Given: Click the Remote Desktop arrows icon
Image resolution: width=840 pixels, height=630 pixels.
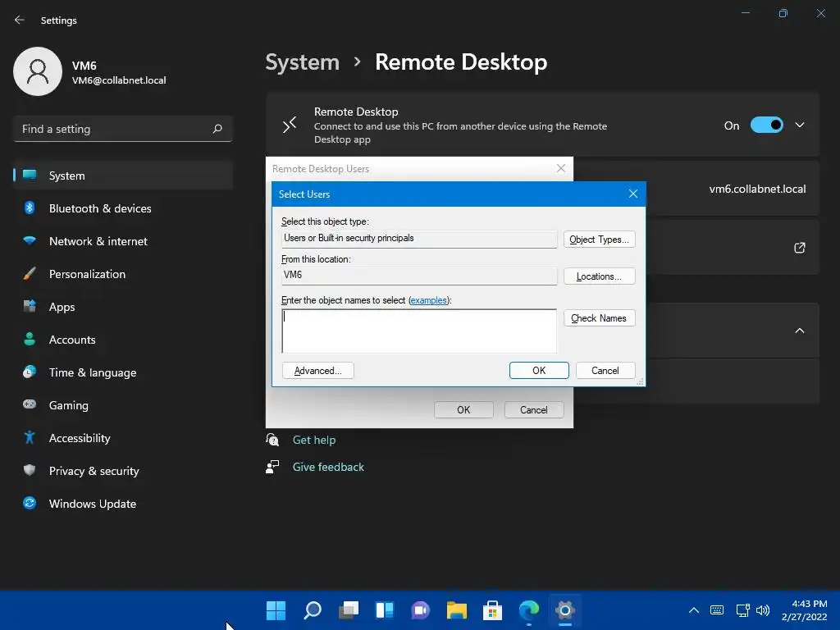Looking at the screenshot, I should 290,126.
